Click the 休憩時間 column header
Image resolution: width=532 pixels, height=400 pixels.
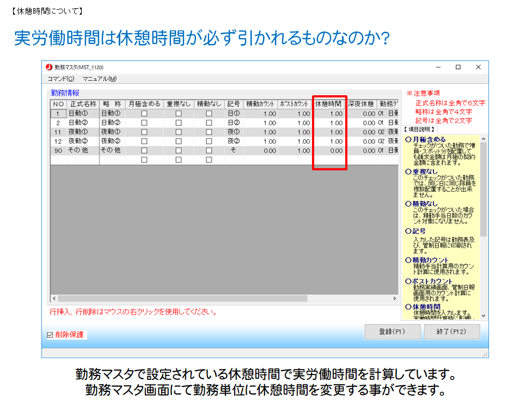click(329, 104)
